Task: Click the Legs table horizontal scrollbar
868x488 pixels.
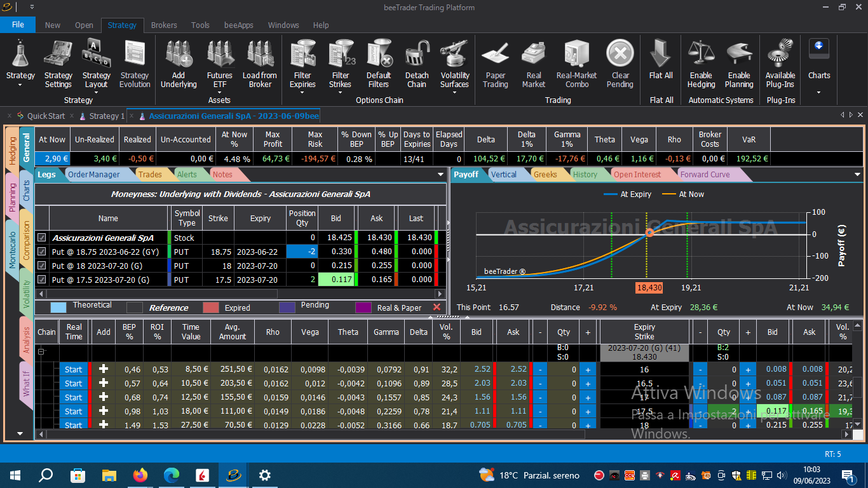Action: 240,294
